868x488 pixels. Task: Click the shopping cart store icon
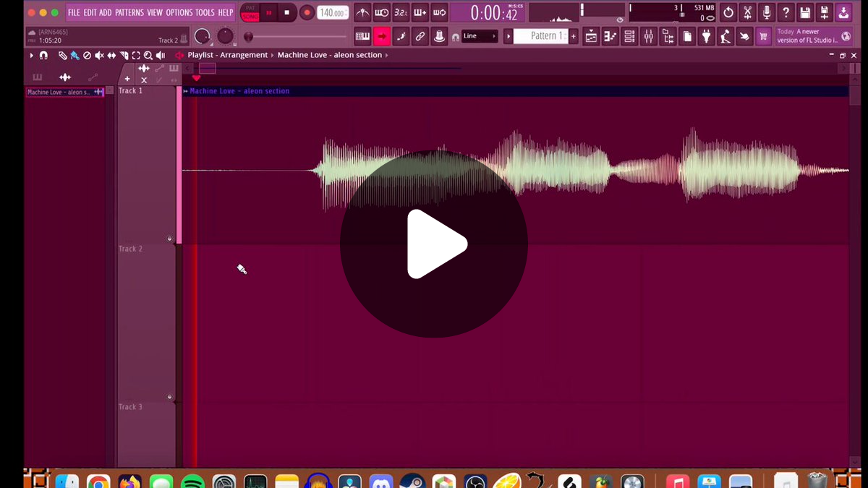click(x=763, y=36)
